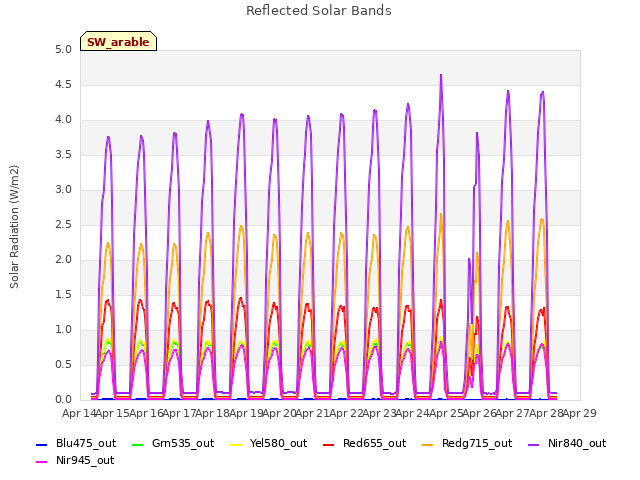Click the 5.0 y-axis tick label
The height and width of the screenshot is (480, 640).
63,49
